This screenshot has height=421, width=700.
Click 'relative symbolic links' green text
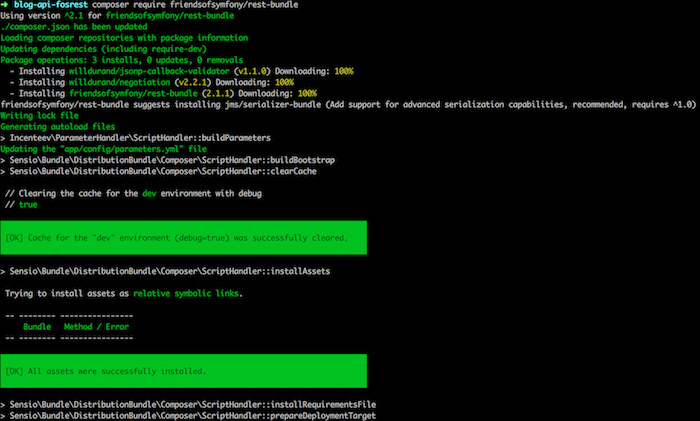pyautogui.click(x=186, y=293)
